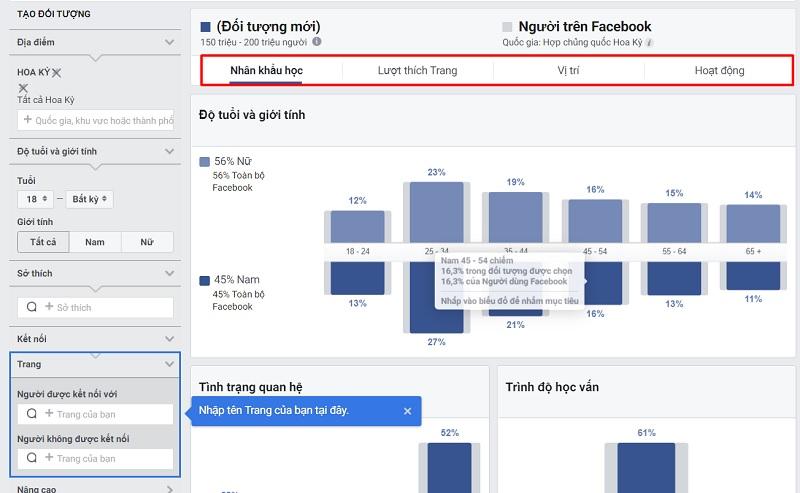Remove the HOA KỲ location tag
This screenshot has width=800, height=493.
[56, 73]
